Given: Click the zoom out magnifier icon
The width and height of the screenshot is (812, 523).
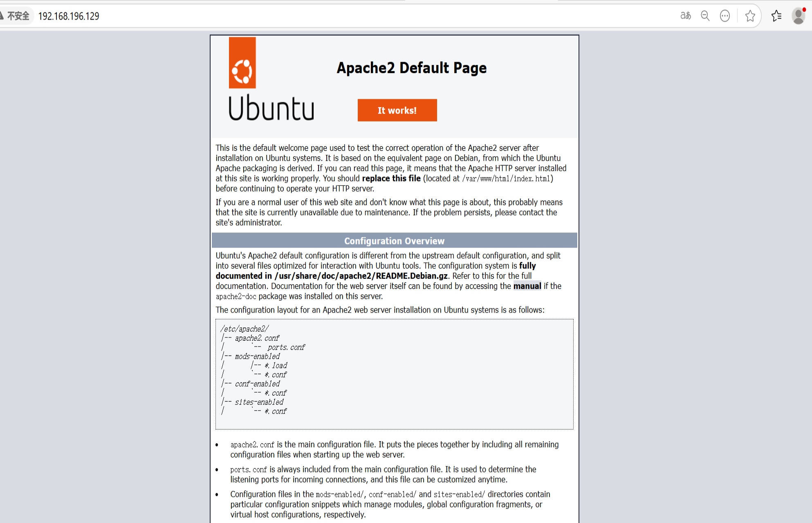Looking at the screenshot, I should (x=705, y=16).
